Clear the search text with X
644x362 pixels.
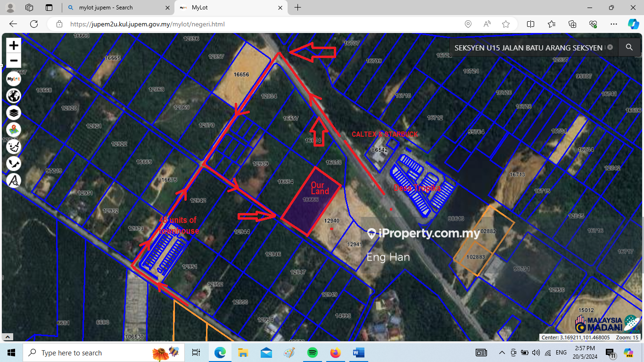click(610, 48)
